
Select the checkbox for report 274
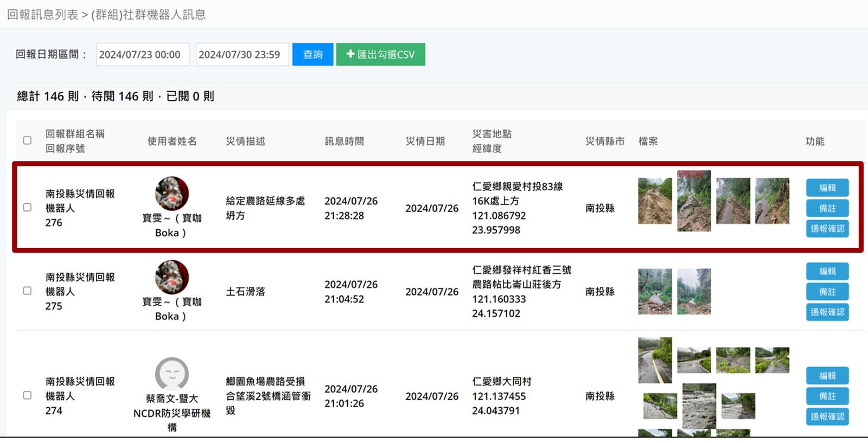(27, 395)
